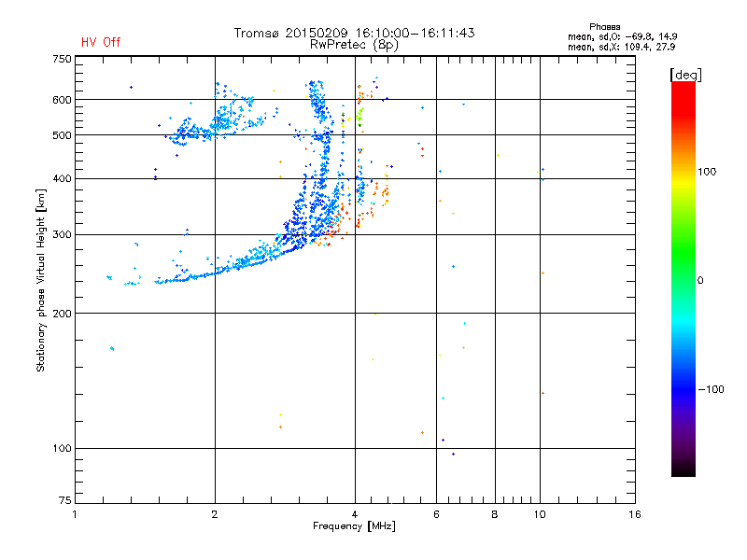This screenshot has height=560, width=747.
Task: Click the '600' y-axis label
Action: pos(62,100)
